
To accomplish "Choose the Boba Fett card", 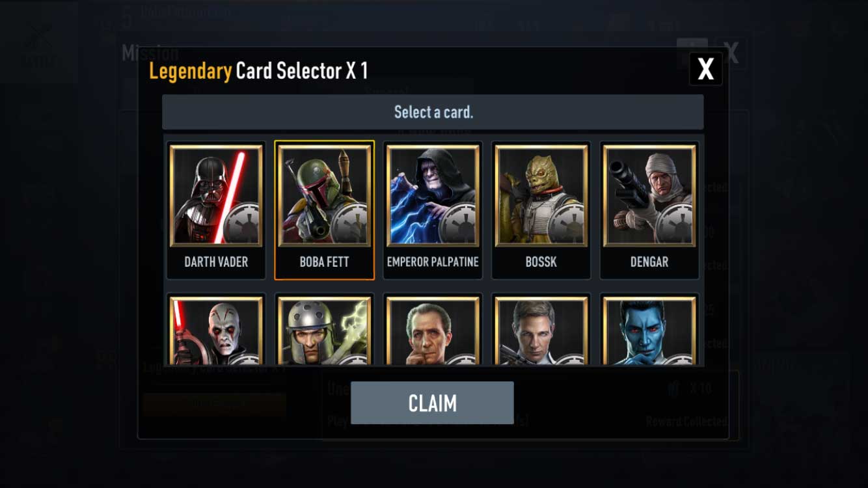I will (x=324, y=210).
